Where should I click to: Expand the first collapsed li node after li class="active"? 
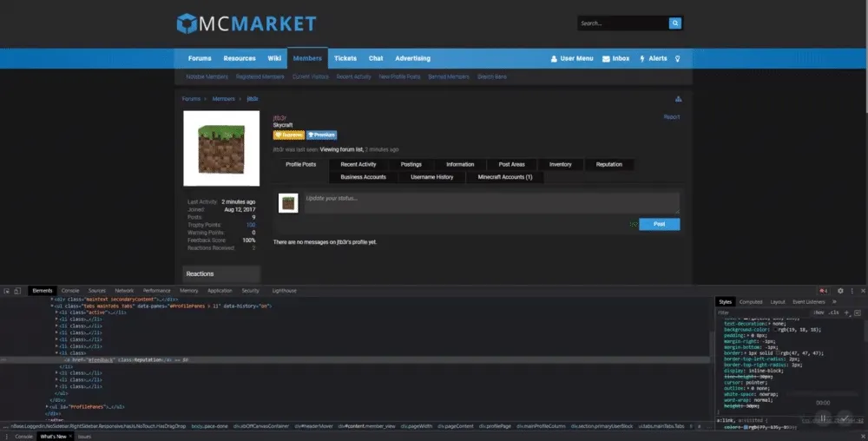coord(56,319)
